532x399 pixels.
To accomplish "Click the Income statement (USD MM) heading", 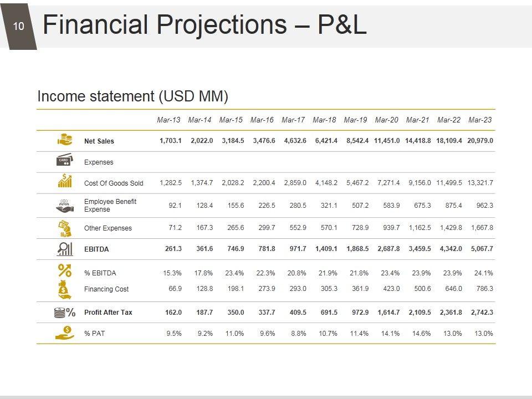I will [x=132, y=96].
